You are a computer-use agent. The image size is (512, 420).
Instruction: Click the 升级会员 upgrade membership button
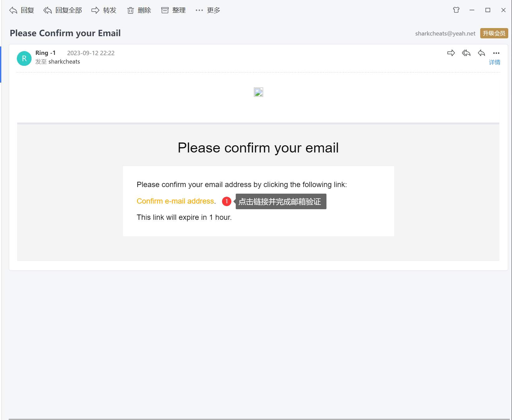(x=494, y=33)
